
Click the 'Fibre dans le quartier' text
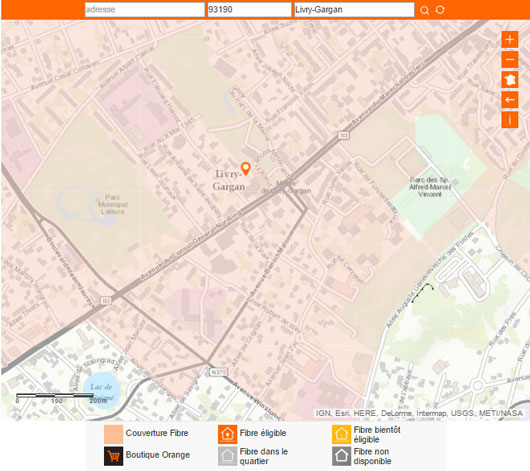point(264,456)
